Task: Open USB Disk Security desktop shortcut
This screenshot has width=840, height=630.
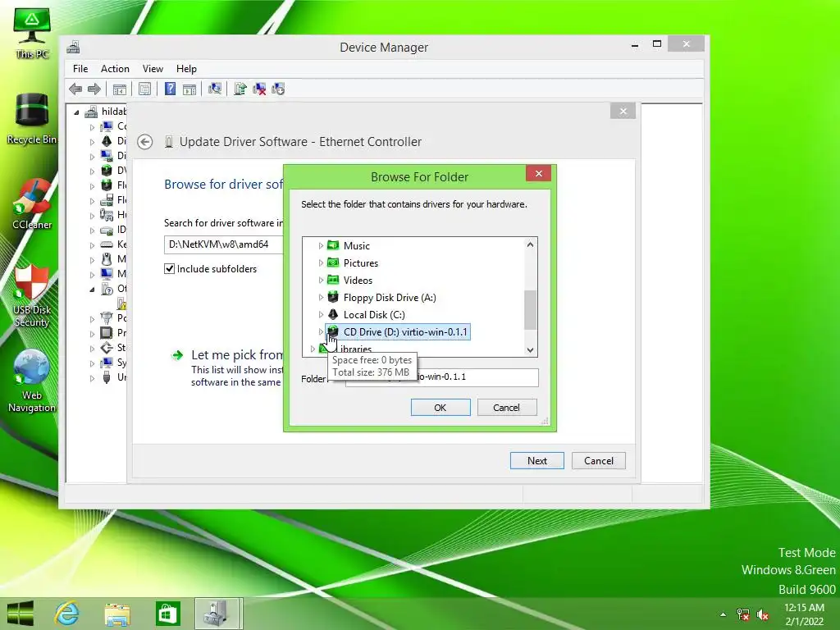Action: point(32,295)
